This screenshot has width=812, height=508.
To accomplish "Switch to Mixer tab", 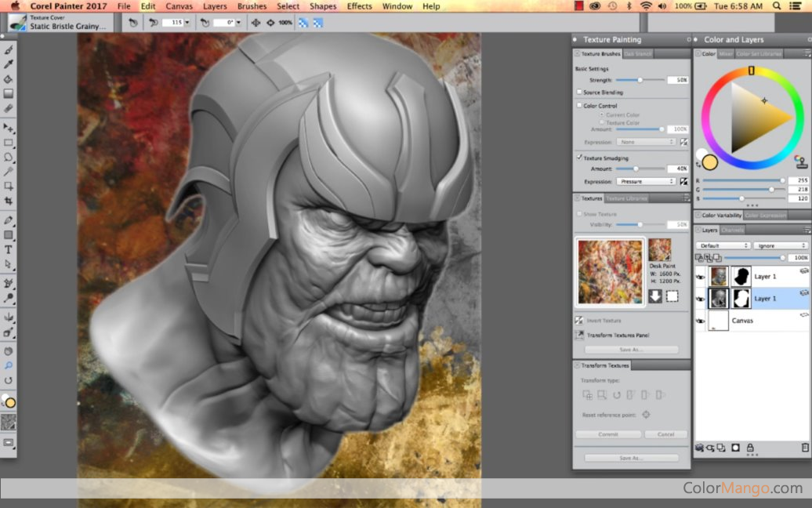I will coord(726,54).
